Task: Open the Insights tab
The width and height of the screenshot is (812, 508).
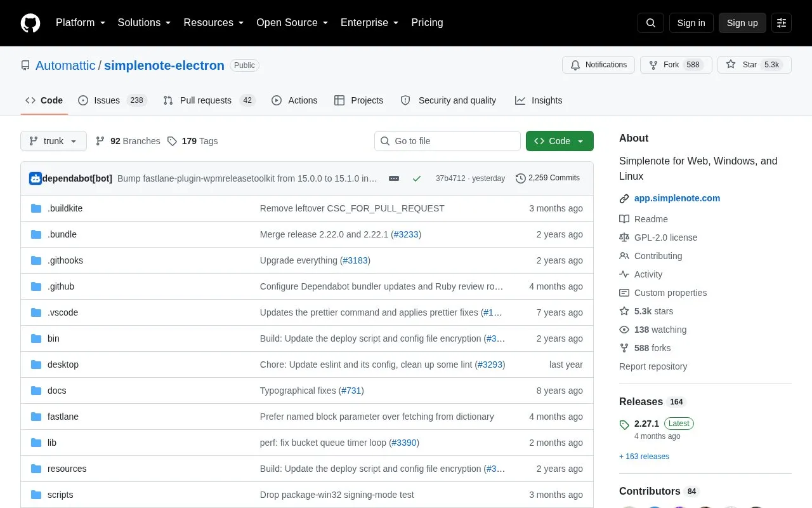Action: pyautogui.click(x=539, y=100)
